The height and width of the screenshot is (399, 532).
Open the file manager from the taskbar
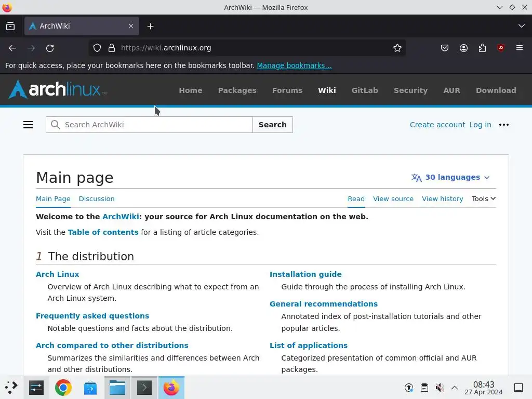pyautogui.click(x=117, y=388)
